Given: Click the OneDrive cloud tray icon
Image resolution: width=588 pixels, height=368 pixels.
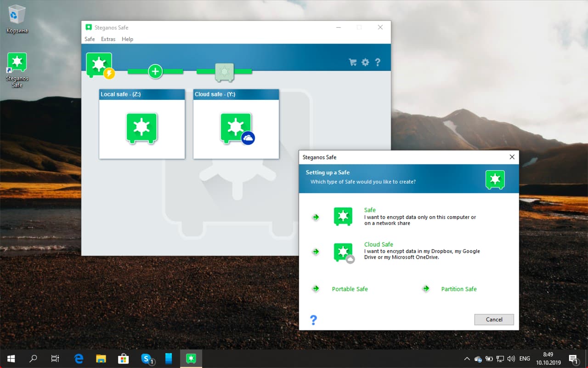Looking at the screenshot, I should click(x=478, y=359).
